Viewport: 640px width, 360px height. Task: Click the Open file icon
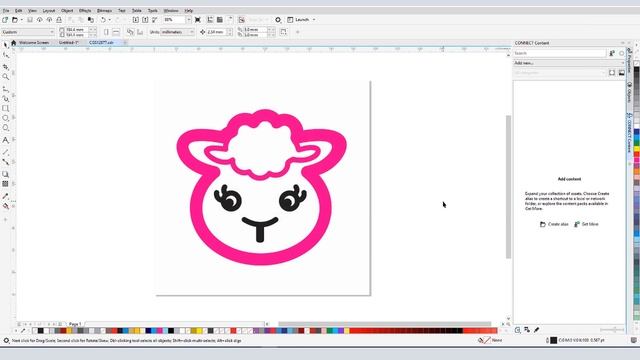(15, 20)
